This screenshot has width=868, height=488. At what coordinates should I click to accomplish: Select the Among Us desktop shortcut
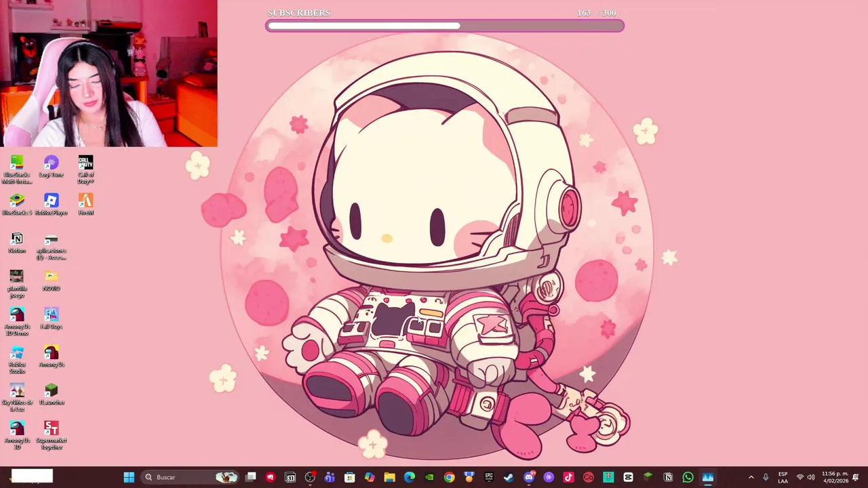point(52,357)
